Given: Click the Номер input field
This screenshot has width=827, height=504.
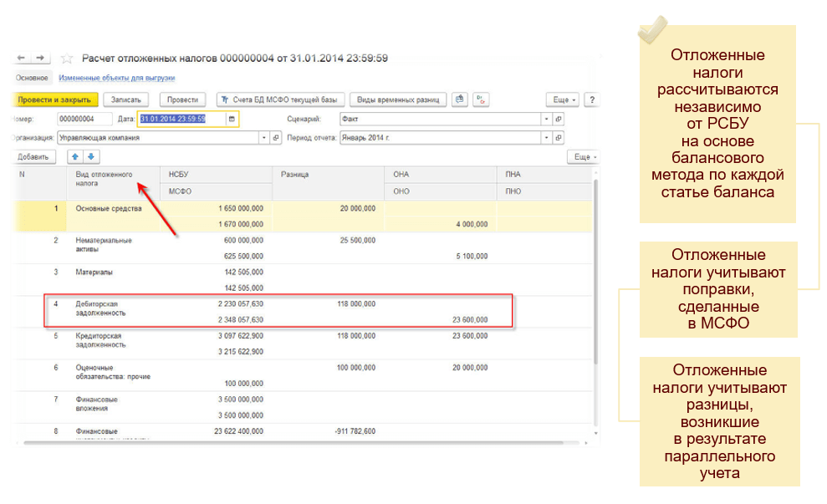Looking at the screenshot, I should (84, 119).
